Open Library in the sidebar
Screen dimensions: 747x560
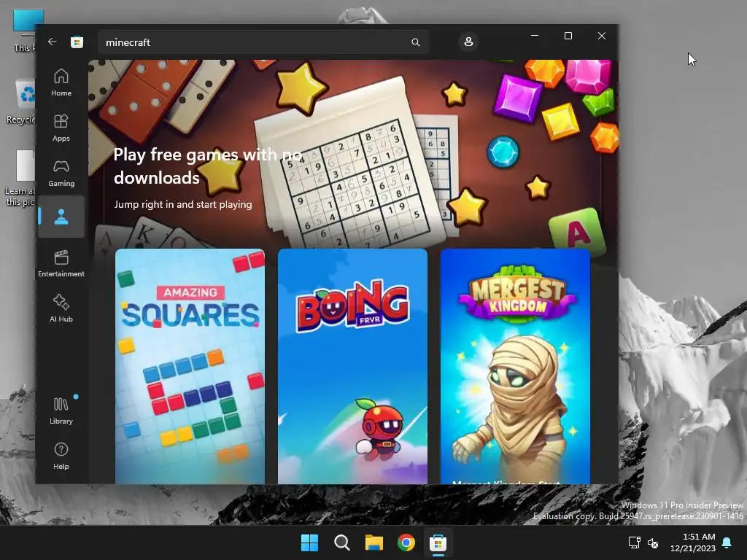pos(61,411)
